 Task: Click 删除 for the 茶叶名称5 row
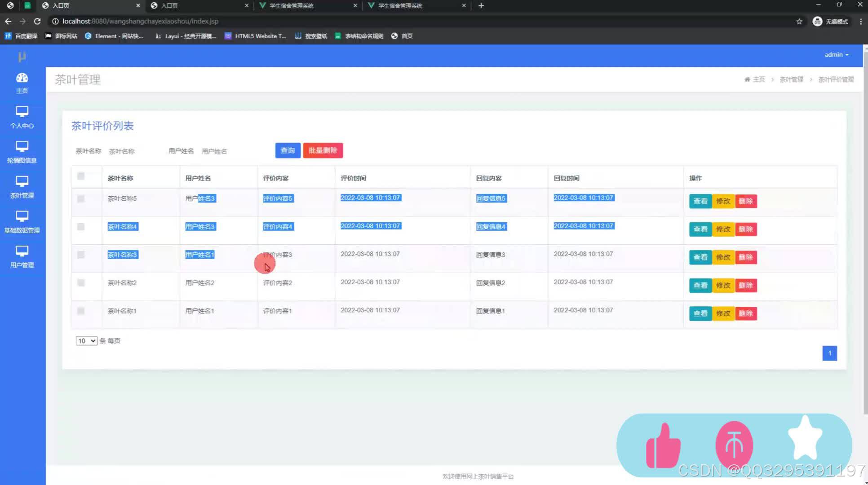(746, 201)
